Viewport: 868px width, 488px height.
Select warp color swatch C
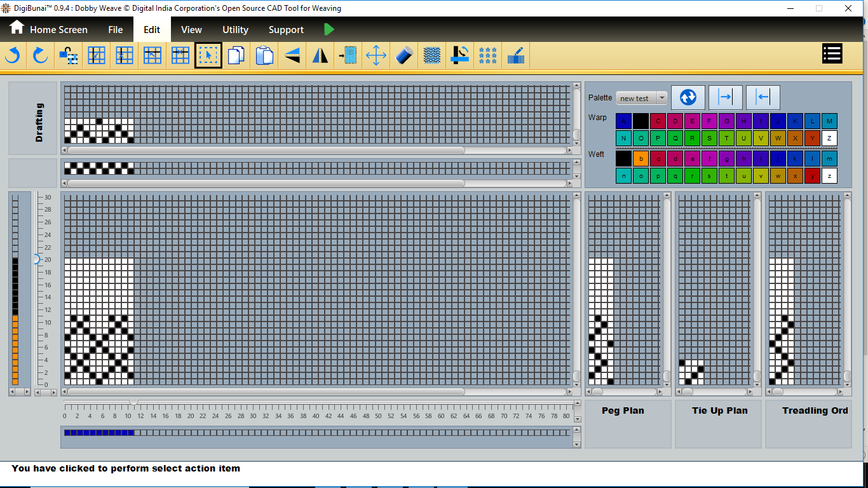[658, 121]
